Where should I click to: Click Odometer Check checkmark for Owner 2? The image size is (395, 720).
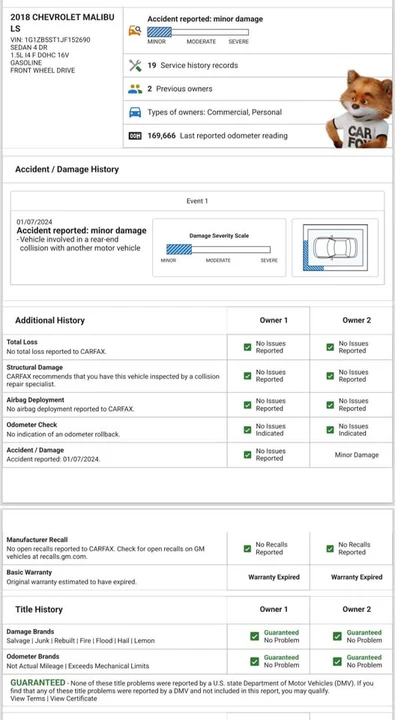coord(330,430)
